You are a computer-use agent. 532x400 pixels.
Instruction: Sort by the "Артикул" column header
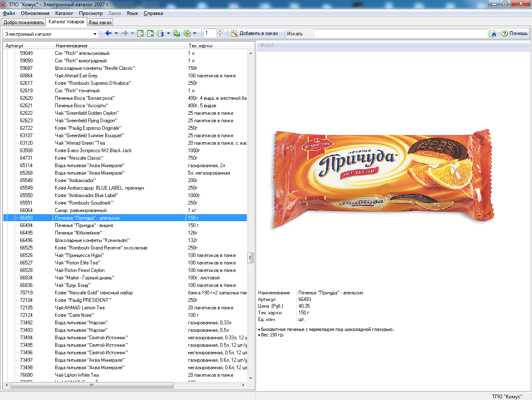(x=28, y=46)
